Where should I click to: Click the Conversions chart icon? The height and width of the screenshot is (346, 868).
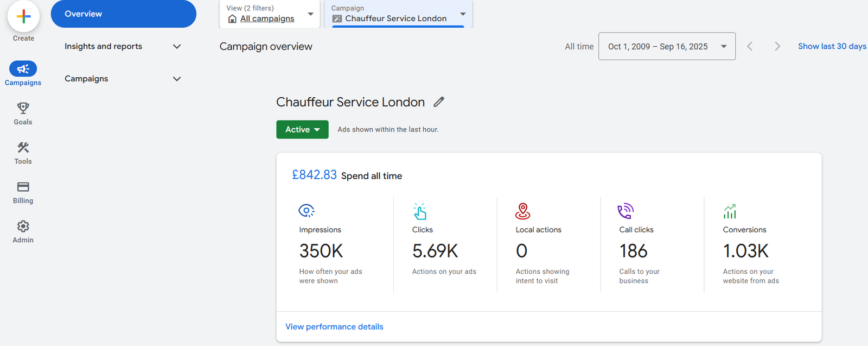click(x=730, y=211)
